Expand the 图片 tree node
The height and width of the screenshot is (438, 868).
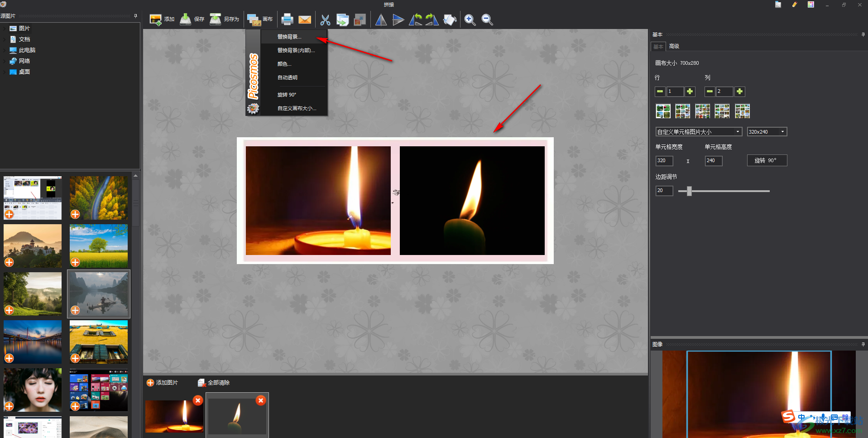click(x=5, y=28)
